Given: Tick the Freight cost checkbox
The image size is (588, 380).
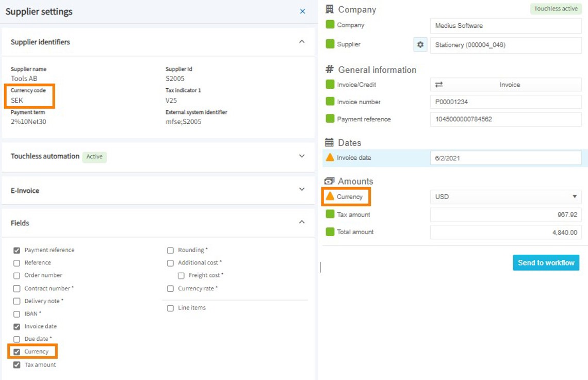Looking at the screenshot, I should click(x=181, y=276).
